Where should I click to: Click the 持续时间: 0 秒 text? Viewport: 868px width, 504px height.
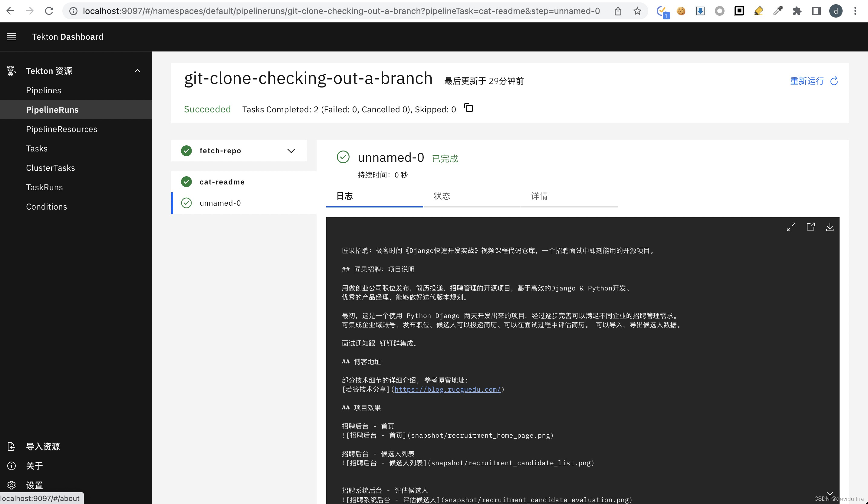[382, 175]
